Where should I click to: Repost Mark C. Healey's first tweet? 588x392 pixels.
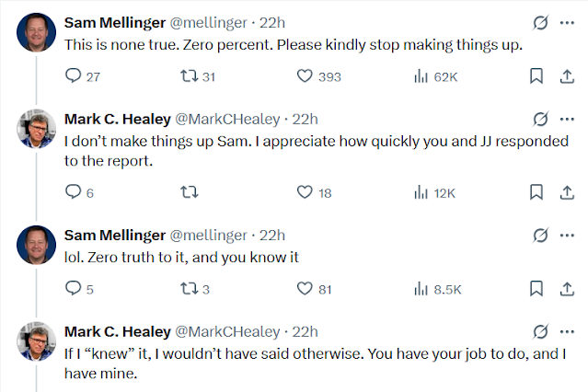190,191
